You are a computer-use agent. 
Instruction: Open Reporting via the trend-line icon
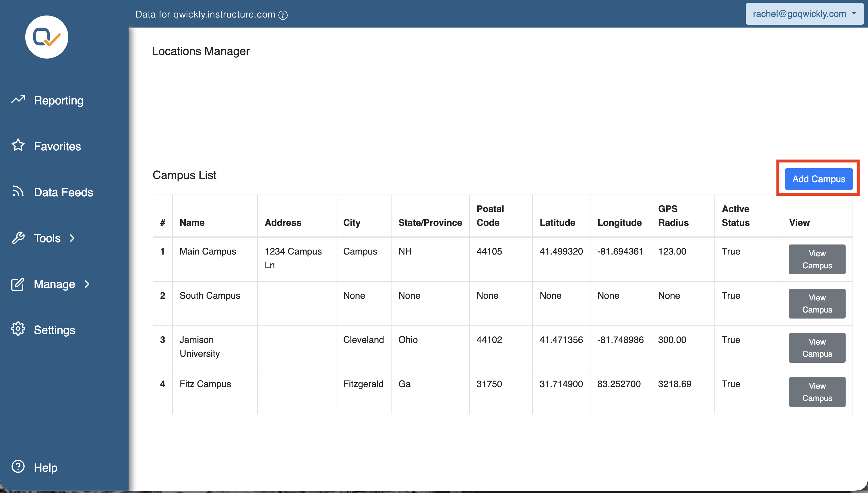(x=18, y=99)
